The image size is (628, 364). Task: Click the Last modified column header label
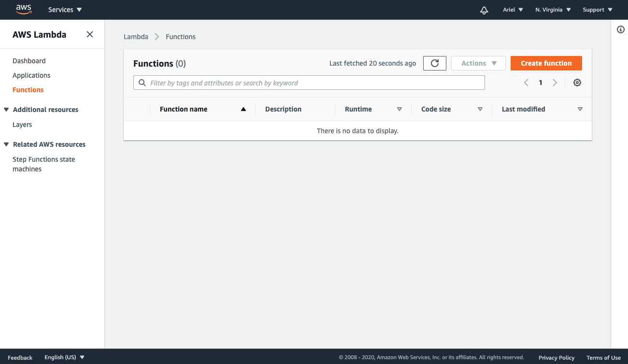pyautogui.click(x=524, y=109)
